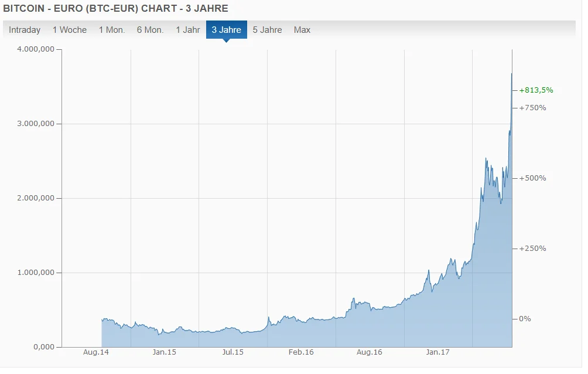The width and height of the screenshot is (588, 374).
Task: Click the +750% axis label
Action: point(532,108)
